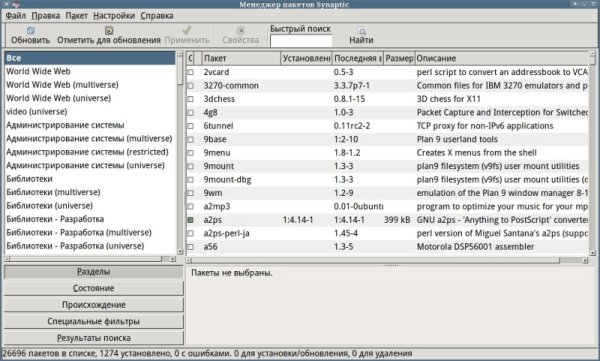Click the 9mount-dbg package name
Viewport: 600px width, 361px height.
(x=227, y=180)
